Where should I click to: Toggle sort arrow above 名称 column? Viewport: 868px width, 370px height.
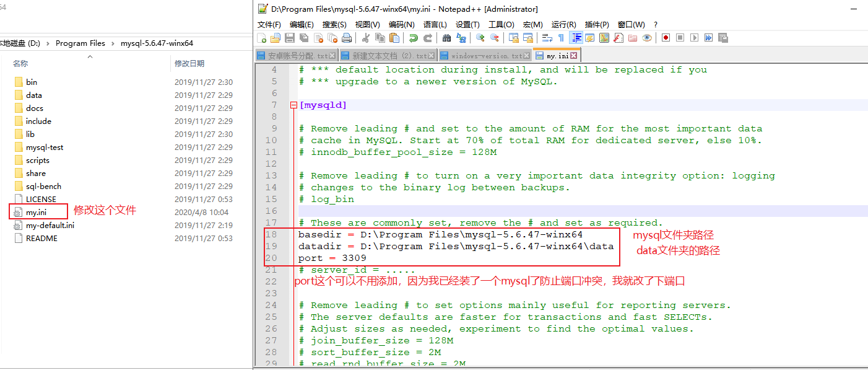[x=90, y=56]
